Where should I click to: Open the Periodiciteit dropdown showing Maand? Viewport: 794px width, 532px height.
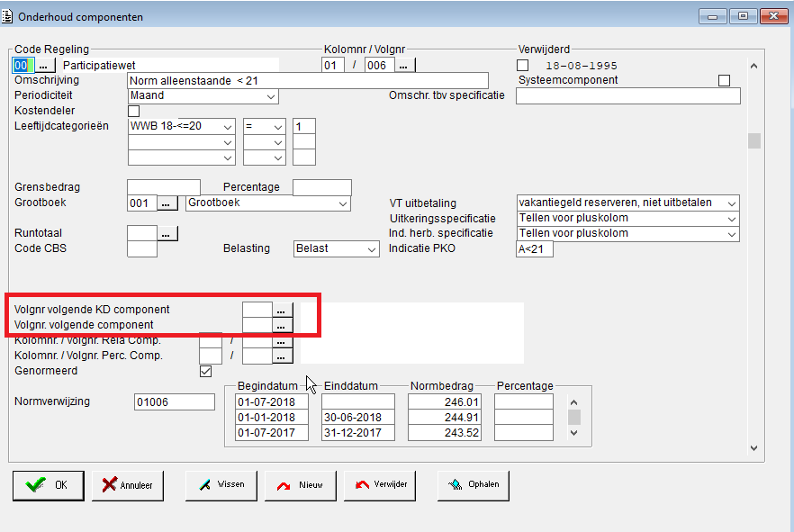(203, 95)
